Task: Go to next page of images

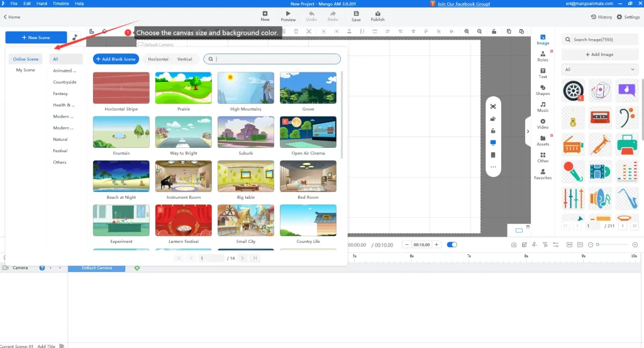Action: 623,225
